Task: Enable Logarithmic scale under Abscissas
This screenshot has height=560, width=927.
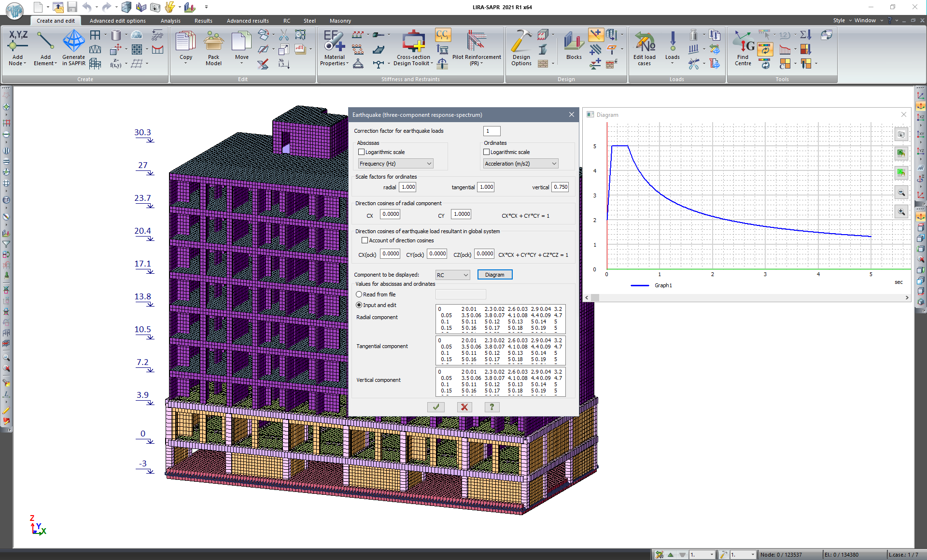Action: coord(361,152)
